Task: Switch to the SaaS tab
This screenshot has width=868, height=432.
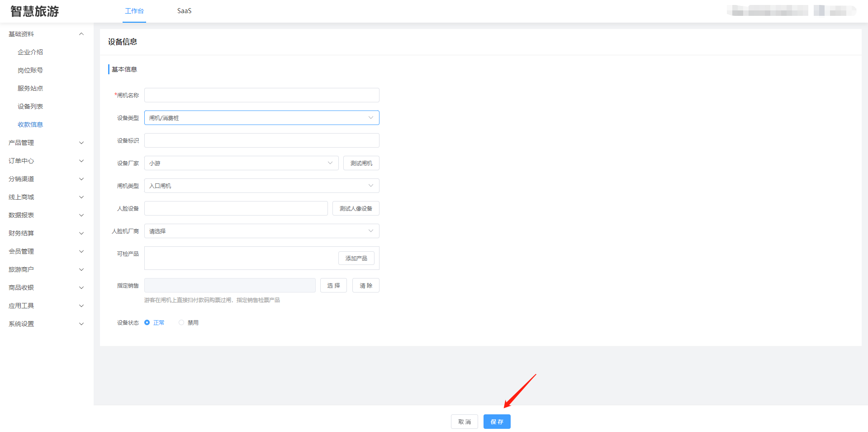Action: pos(184,11)
